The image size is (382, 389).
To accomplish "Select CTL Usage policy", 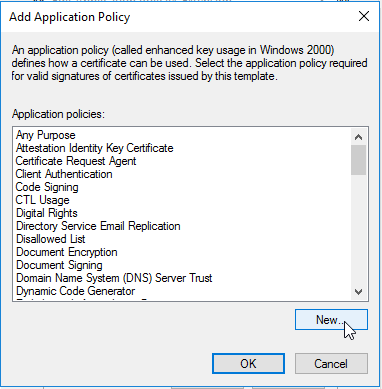I will coord(43,200).
